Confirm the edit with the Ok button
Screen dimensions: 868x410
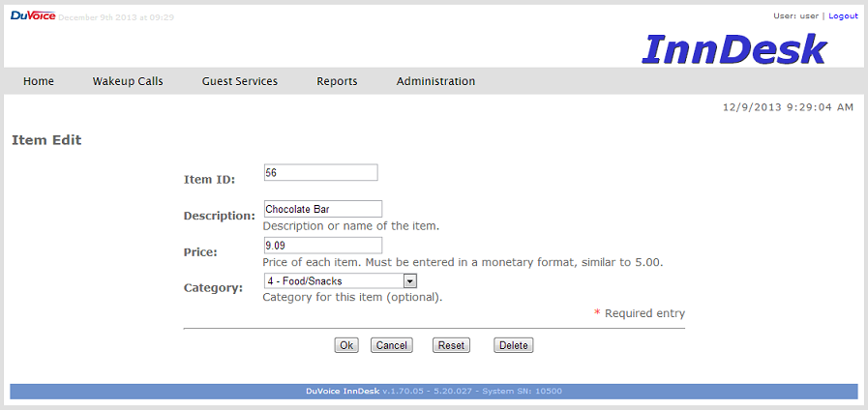346,345
